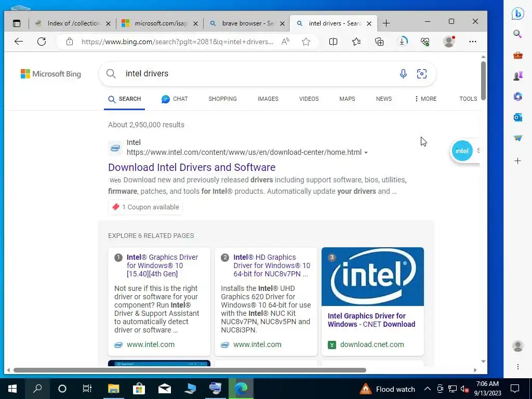Screen dimensions: 532x399
Task: Expand the MORE search categories menu
Action: point(425,99)
